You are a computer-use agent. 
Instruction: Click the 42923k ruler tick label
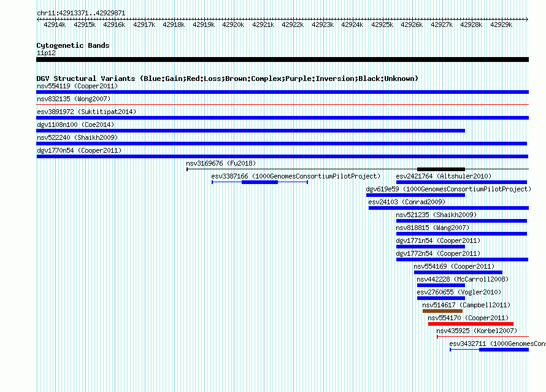point(323,25)
